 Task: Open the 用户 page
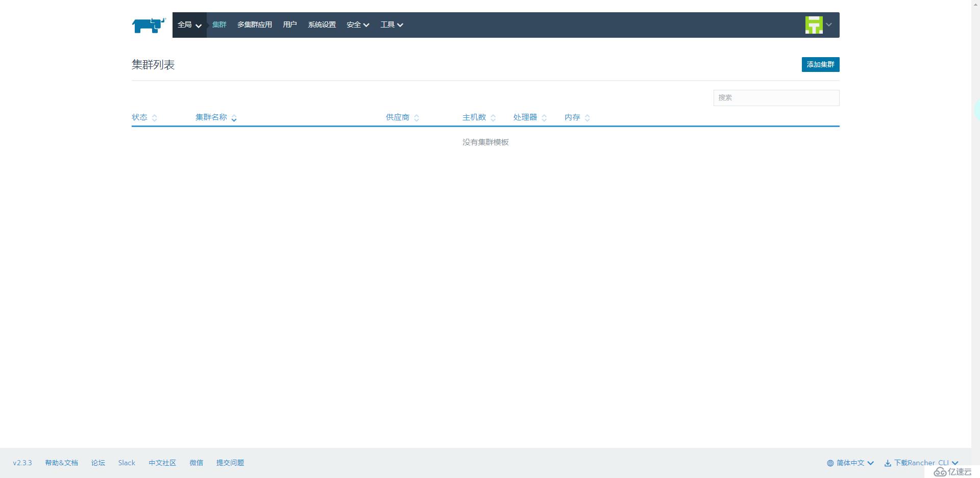point(290,24)
